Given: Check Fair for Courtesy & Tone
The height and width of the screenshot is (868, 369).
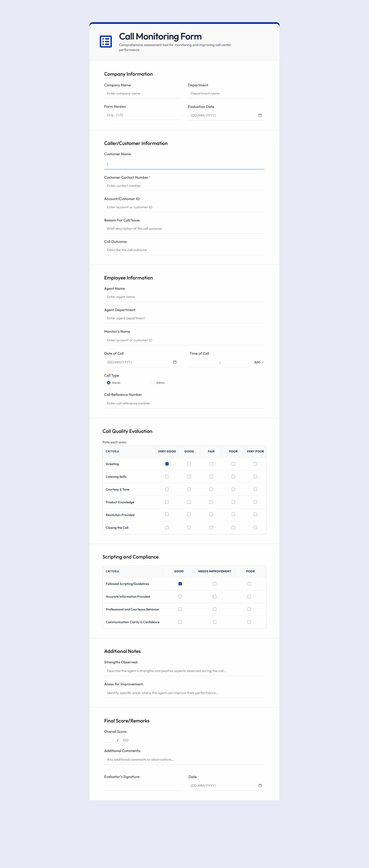Looking at the screenshot, I should pos(211,489).
